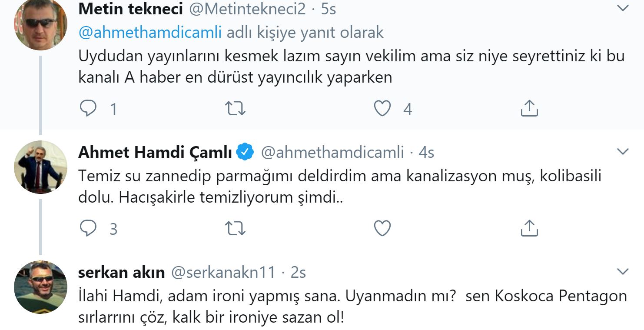Retweet Metin tekneci's tweet
Image resolution: width=644 pixels, height=330 pixels.
tap(236, 108)
